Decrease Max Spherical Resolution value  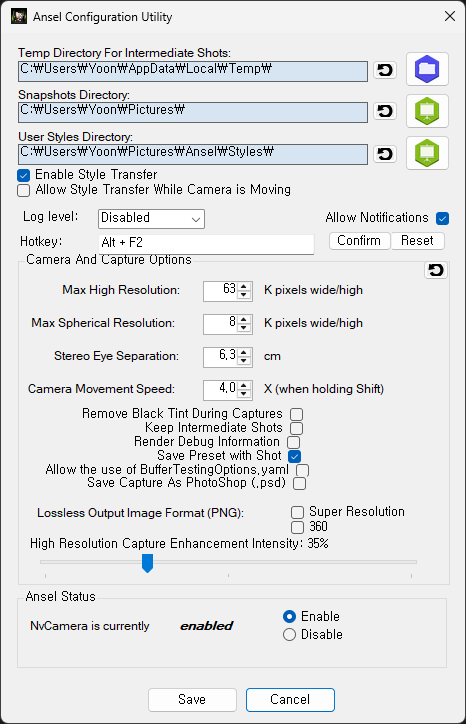pos(244,328)
